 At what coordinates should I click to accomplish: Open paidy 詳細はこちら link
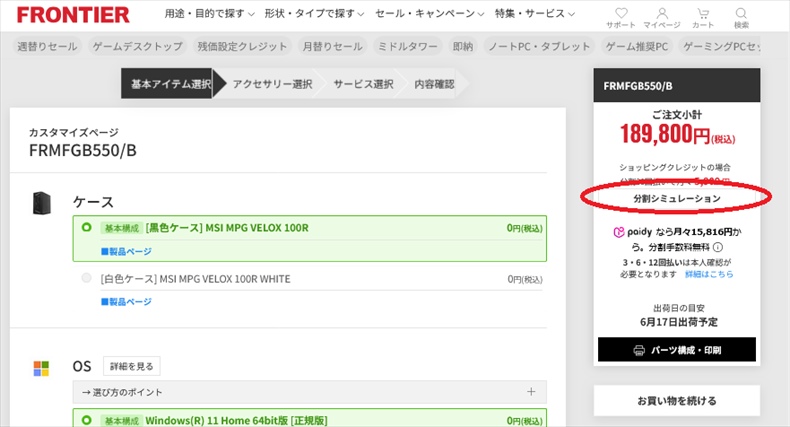709,274
